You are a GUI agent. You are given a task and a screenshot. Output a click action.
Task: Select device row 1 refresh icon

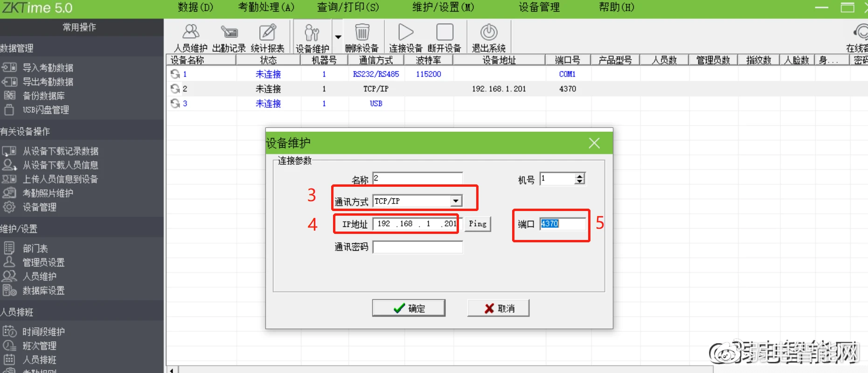(x=175, y=74)
